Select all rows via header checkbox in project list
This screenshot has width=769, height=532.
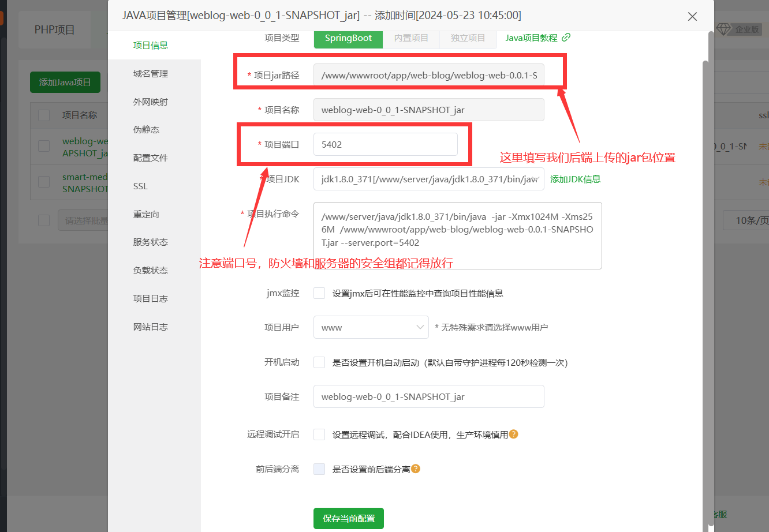(x=44, y=115)
